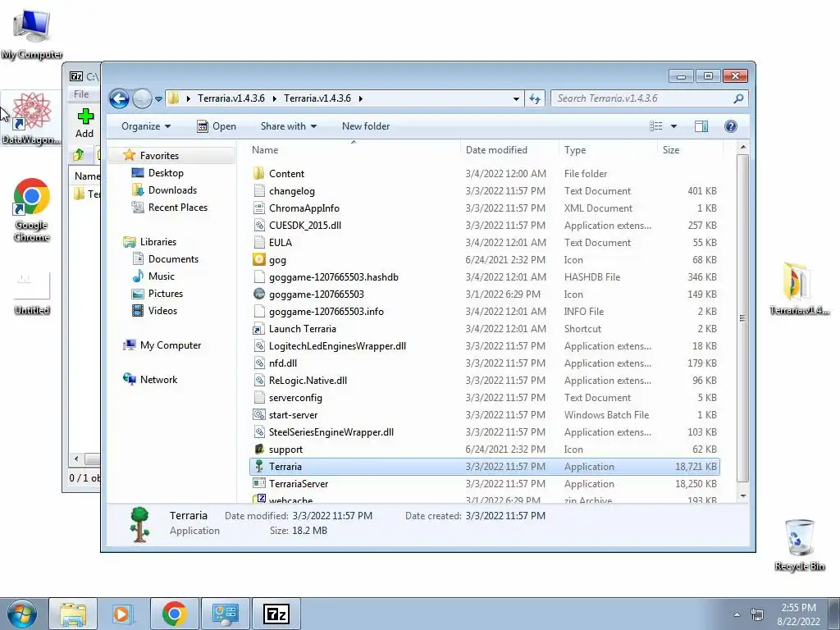Open the Google Chrome desktop shortcut
Screen dimensions: 840x630
[x=32, y=210]
